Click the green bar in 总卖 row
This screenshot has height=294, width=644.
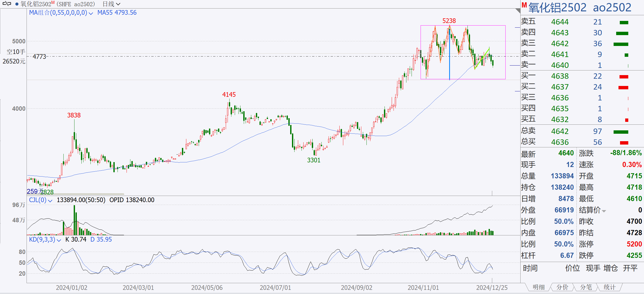pyautogui.click(x=621, y=132)
